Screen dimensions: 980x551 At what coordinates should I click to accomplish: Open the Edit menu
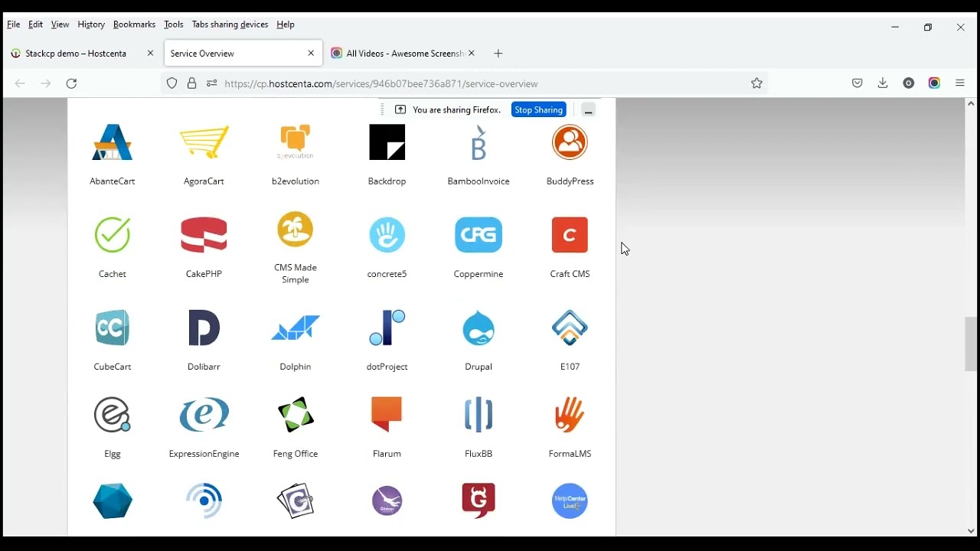(36, 24)
